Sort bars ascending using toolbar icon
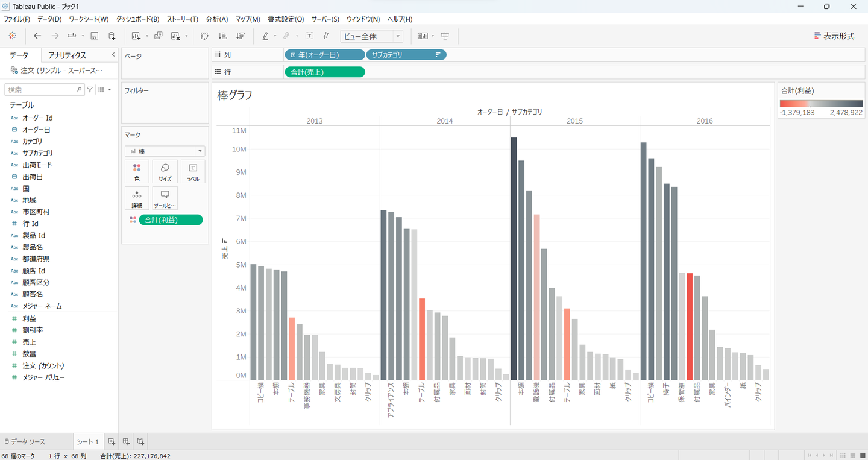 pyautogui.click(x=223, y=36)
